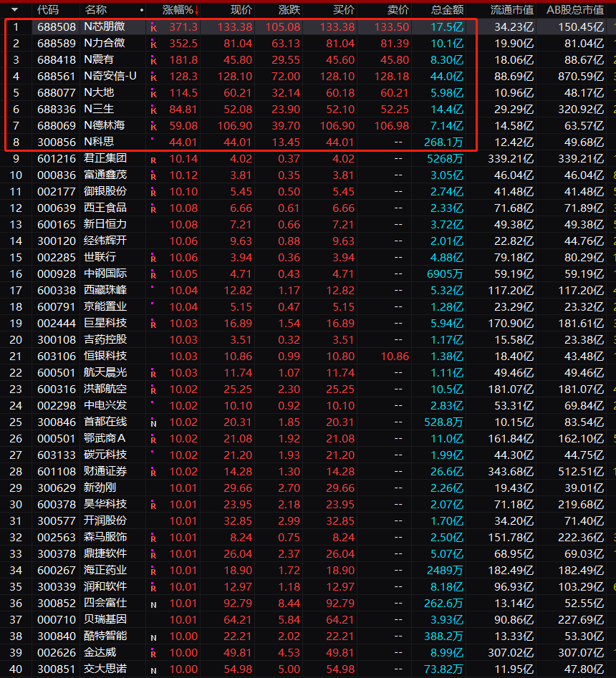
Task: Select stock name 西藏珠峰
Action: (105, 290)
